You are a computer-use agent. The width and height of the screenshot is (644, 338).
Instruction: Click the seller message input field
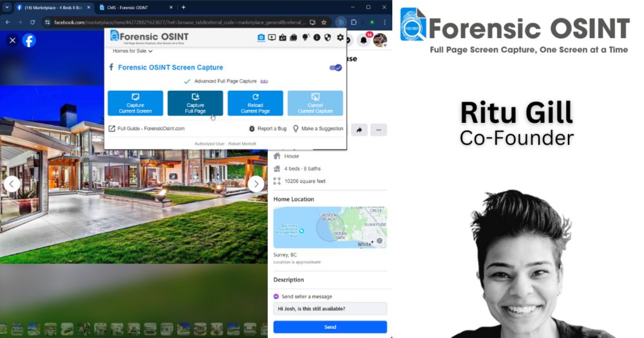click(330, 308)
